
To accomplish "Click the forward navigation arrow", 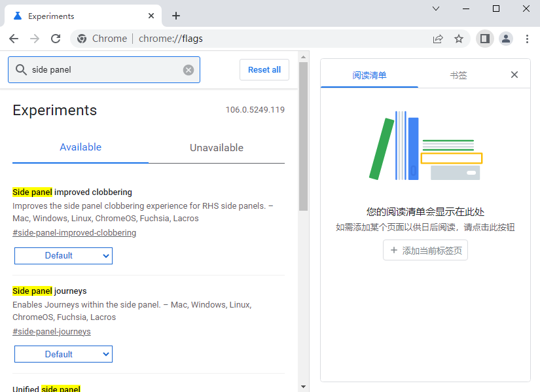I will (35, 39).
